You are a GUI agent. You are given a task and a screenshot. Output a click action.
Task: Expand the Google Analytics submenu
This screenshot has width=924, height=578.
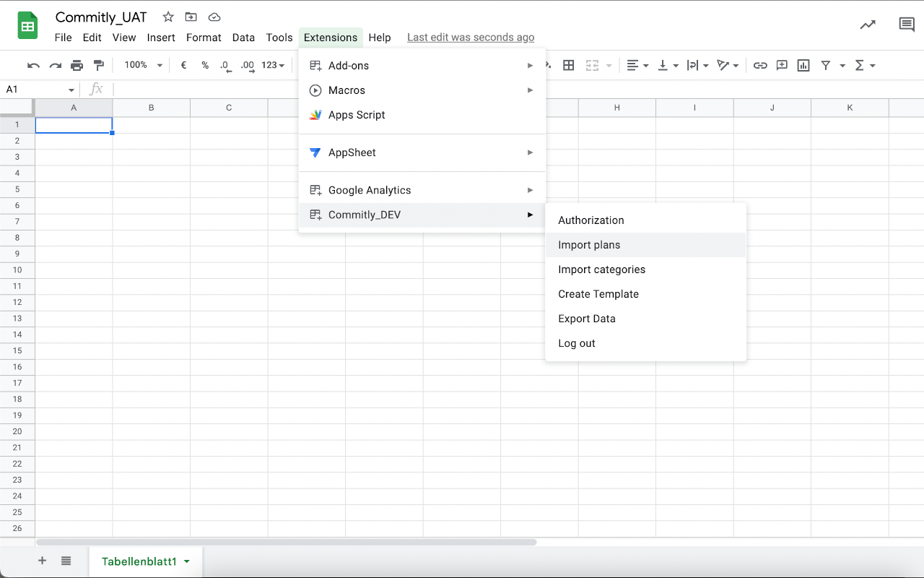[x=422, y=190]
